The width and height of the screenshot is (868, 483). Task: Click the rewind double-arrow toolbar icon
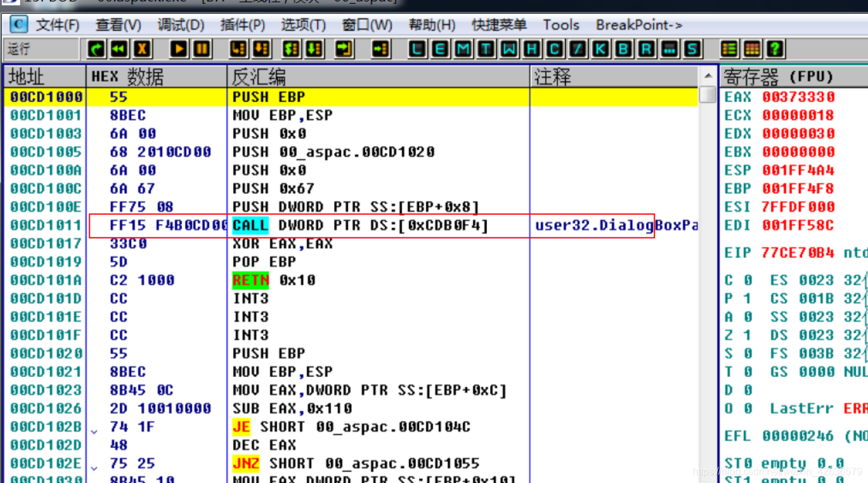119,49
